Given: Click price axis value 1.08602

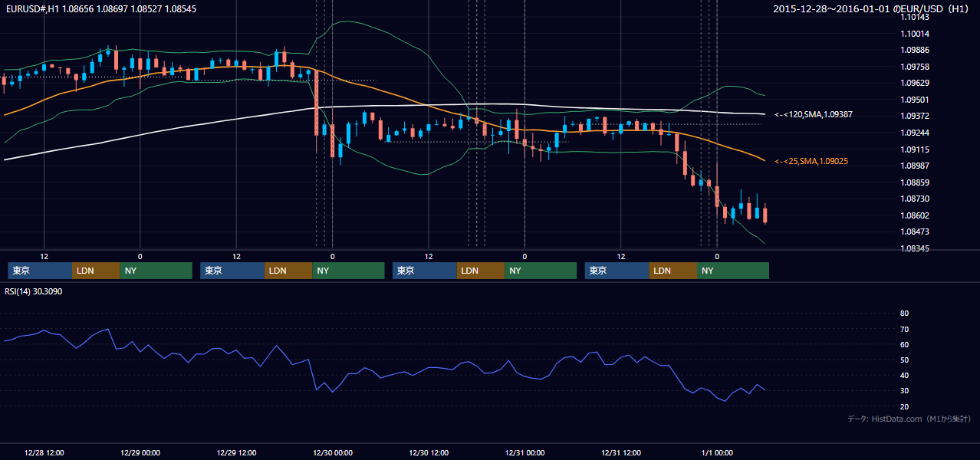Looking at the screenshot, I should [914, 215].
